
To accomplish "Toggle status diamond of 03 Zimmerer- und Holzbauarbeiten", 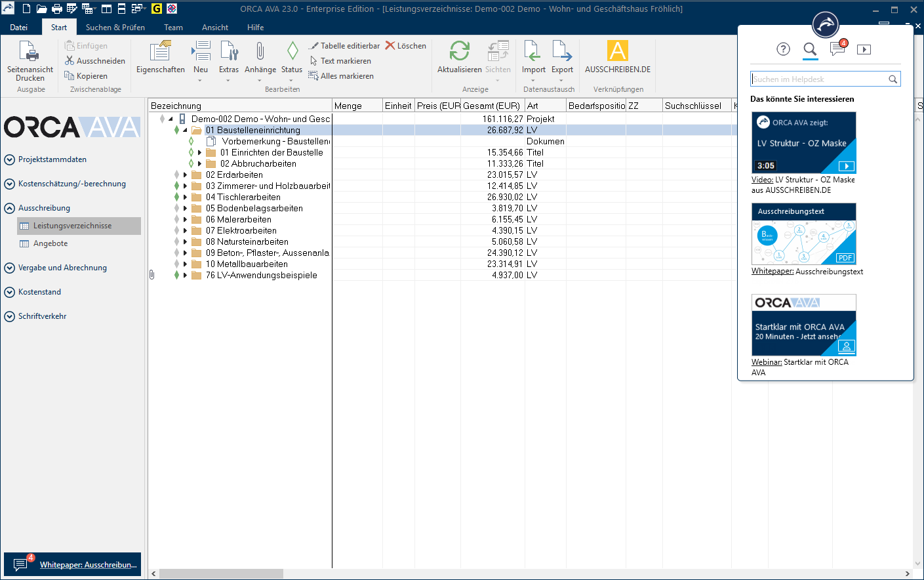I will tap(176, 186).
